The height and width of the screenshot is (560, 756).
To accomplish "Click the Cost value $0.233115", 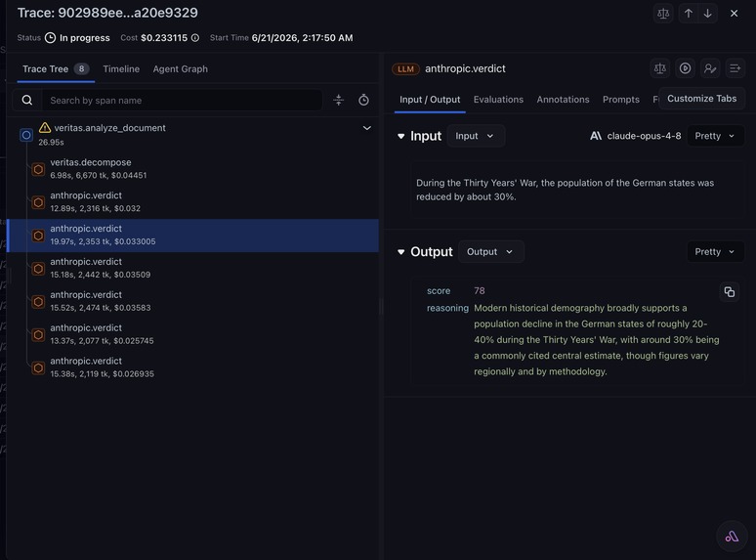I will [x=164, y=37].
